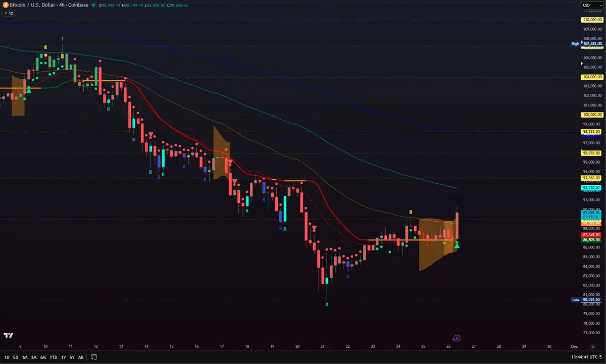The image size is (606, 364).
Task: Select the 5Y date range
Action: 72,357
